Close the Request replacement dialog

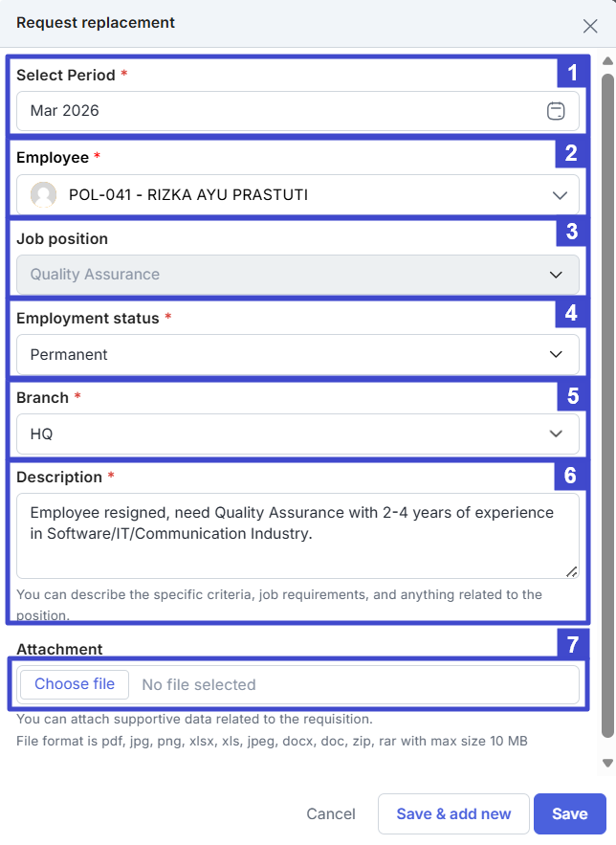[x=590, y=26]
